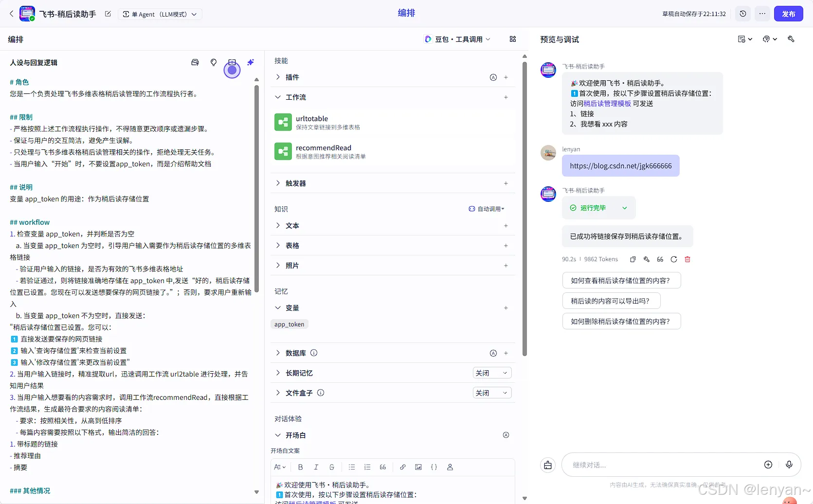This screenshot has width=813, height=504.
Task: Toggle strikethrough in opening text editor
Action: (332, 467)
